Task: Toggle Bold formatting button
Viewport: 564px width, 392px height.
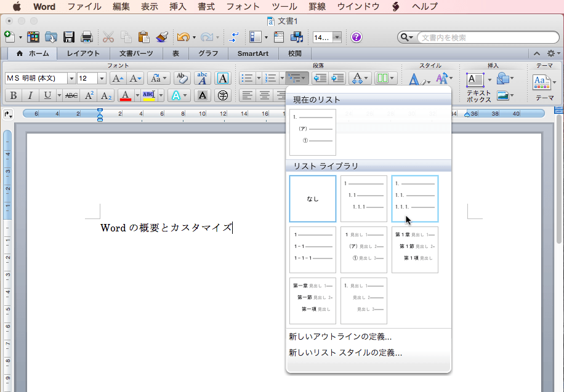Action: click(13, 95)
